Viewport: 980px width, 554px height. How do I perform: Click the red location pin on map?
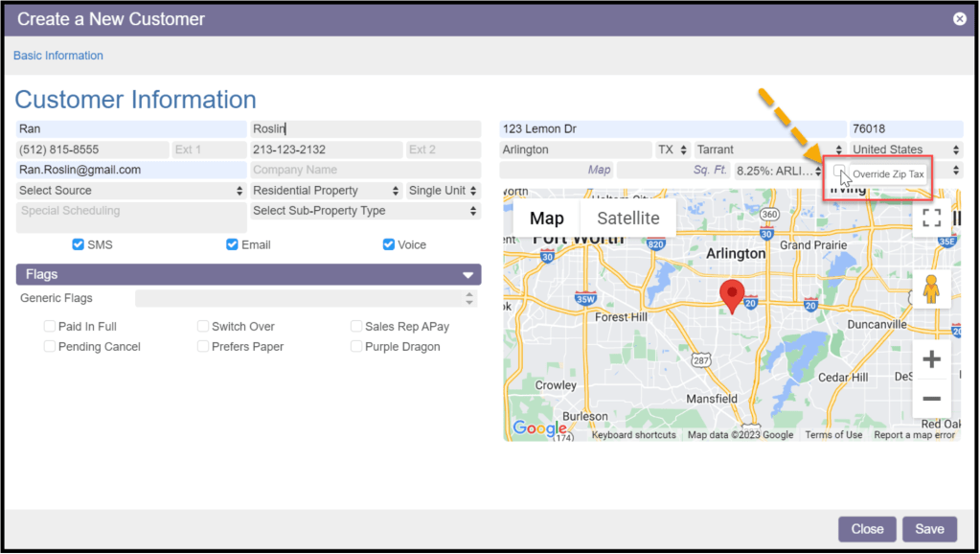point(733,296)
